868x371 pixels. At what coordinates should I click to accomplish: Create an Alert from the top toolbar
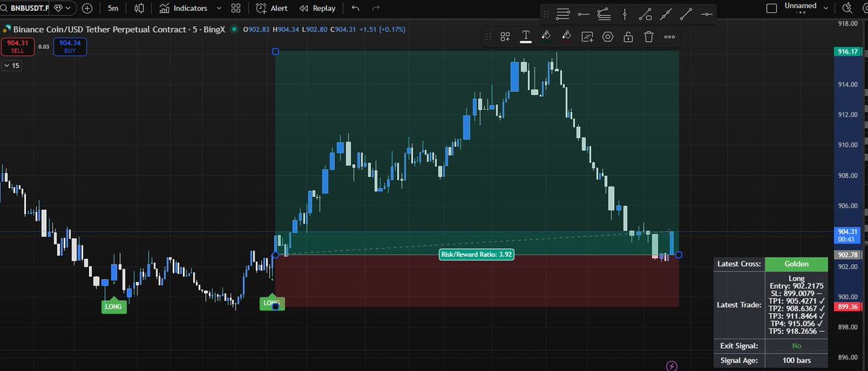[272, 8]
